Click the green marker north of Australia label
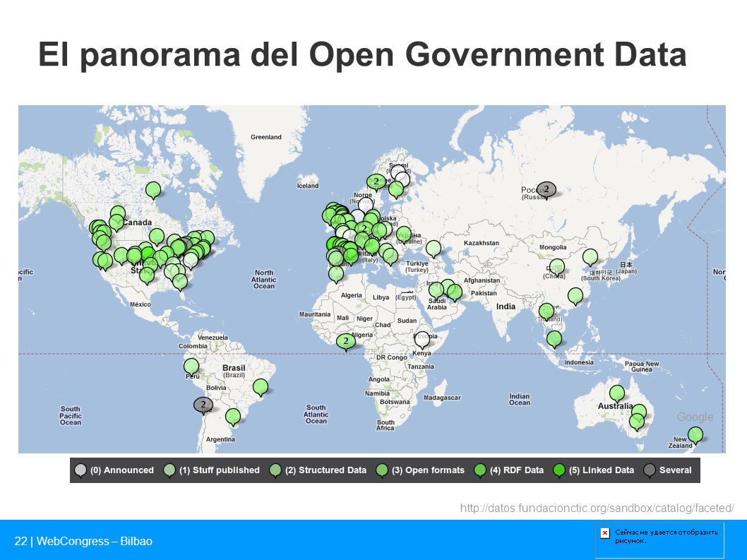747x560 pixels. (x=617, y=393)
